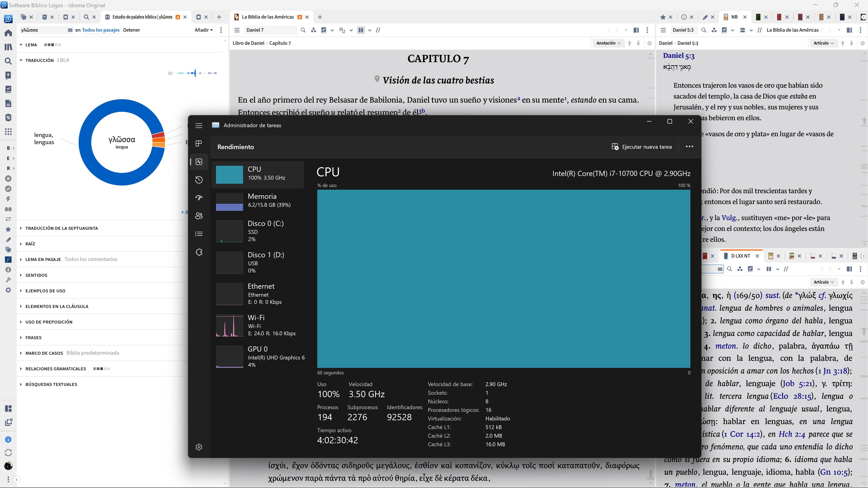Open the Library icon in Logos sidebar
Image resolution: width=868 pixels, height=488 pixels.
tap(8, 47)
